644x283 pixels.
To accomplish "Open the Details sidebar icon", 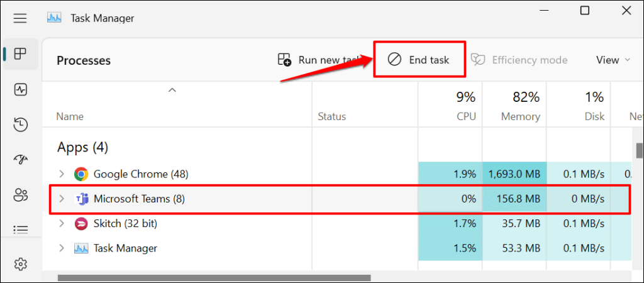I will [x=20, y=230].
